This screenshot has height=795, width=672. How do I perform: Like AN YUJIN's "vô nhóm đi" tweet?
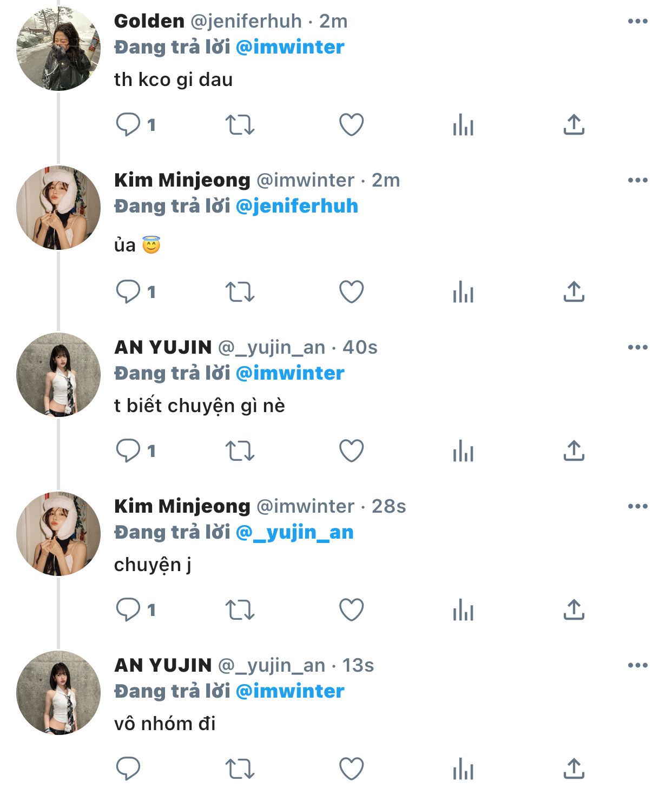(x=351, y=769)
